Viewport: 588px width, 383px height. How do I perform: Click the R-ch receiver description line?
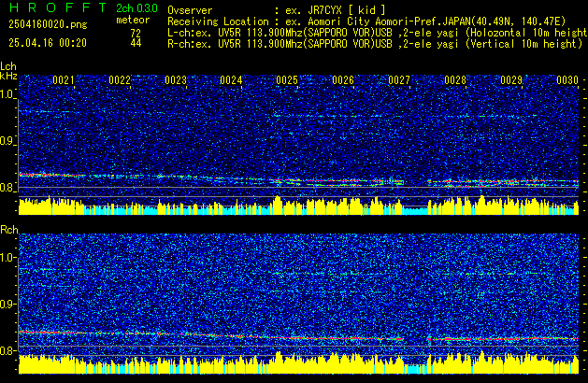point(375,44)
